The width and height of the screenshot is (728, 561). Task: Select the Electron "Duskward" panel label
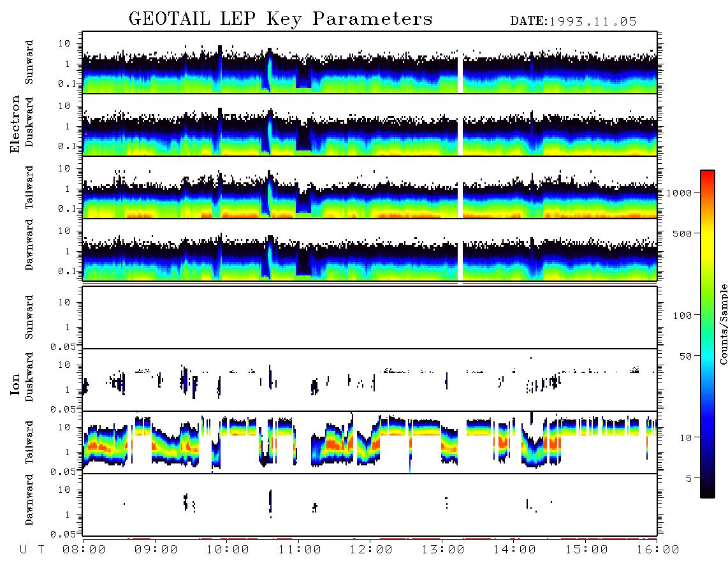coord(29,122)
